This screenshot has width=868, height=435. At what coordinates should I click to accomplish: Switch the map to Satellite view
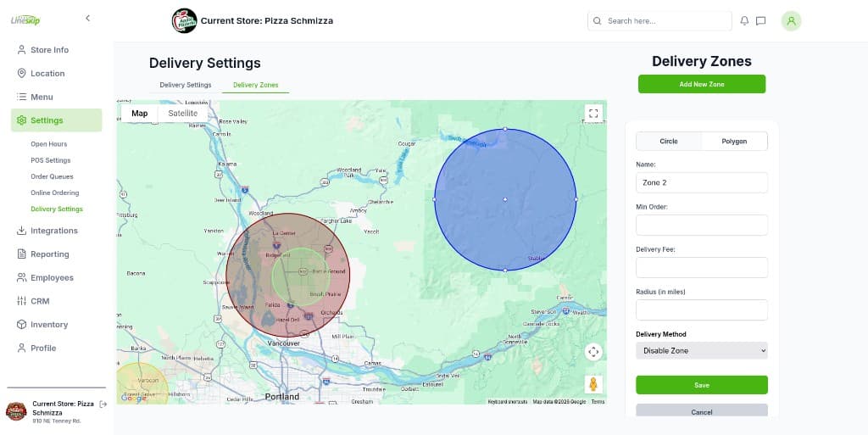(x=183, y=114)
